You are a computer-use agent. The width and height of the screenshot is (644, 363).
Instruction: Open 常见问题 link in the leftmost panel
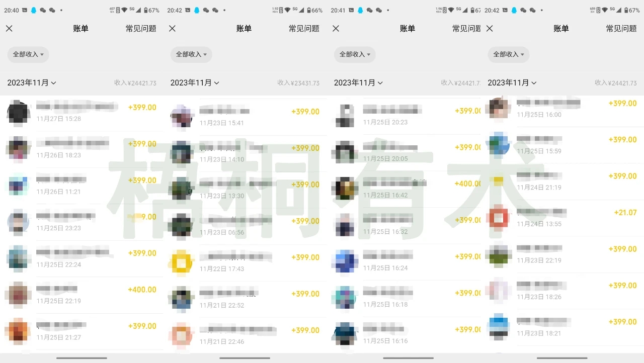pyautogui.click(x=141, y=29)
